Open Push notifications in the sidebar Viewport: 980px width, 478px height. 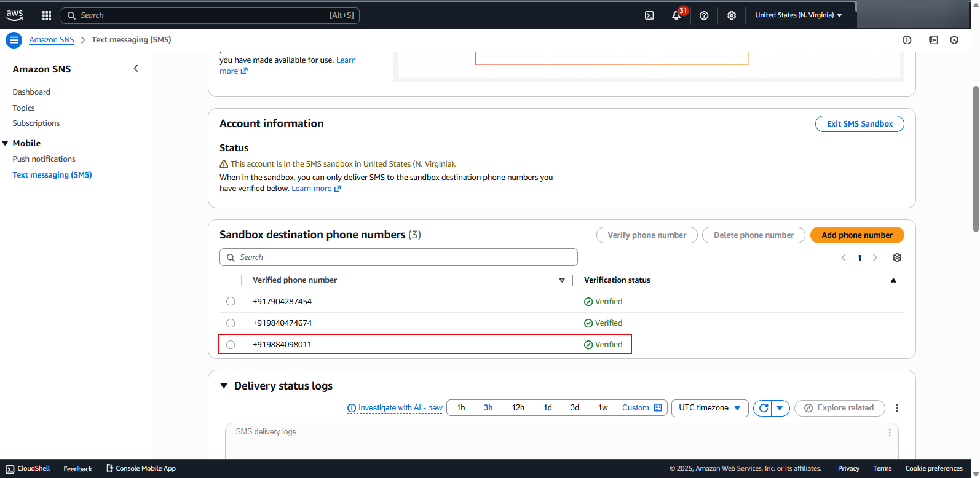coord(44,159)
